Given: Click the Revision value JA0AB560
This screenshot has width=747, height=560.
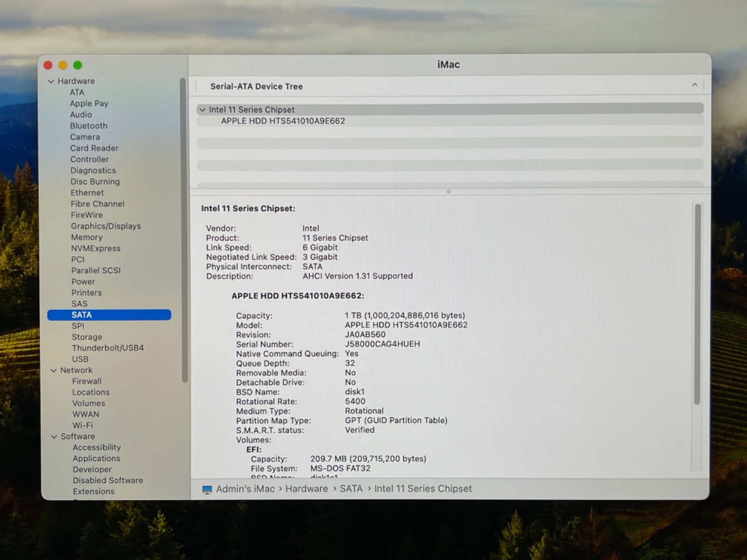Looking at the screenshot, I should click(x=365, y=335).
